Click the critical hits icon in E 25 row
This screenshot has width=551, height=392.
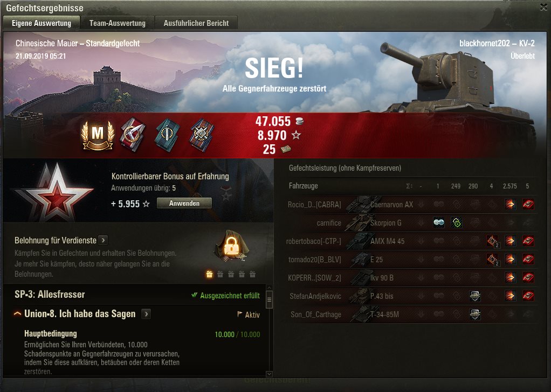pos(493,260)
